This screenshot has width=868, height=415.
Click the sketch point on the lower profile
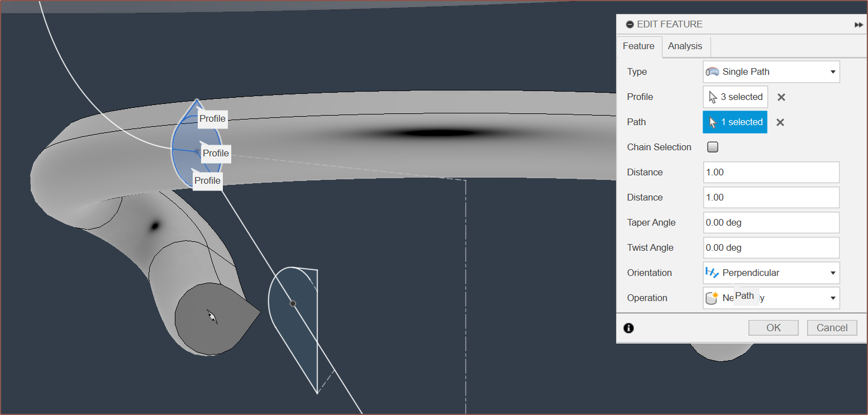293,303
